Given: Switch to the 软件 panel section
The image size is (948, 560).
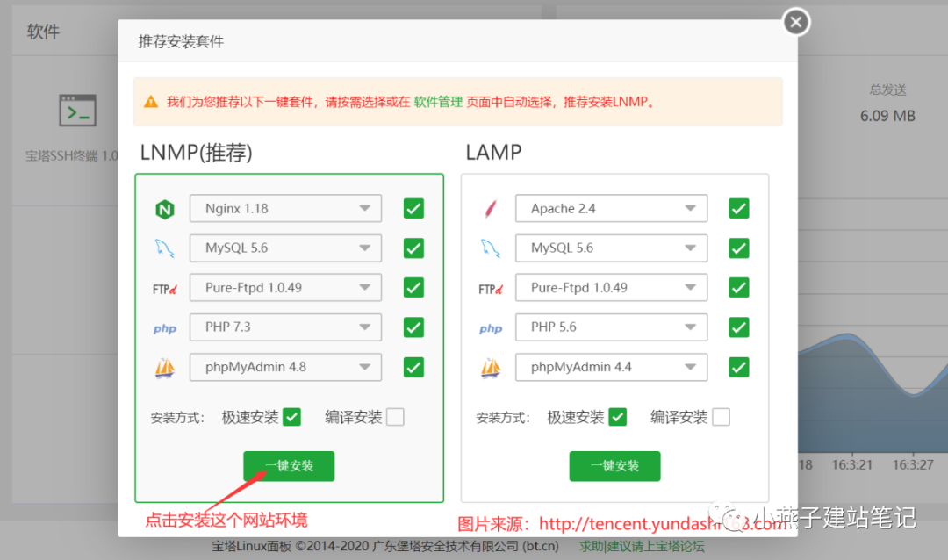Looking at the screenshot, I should (x=43, y=31).
